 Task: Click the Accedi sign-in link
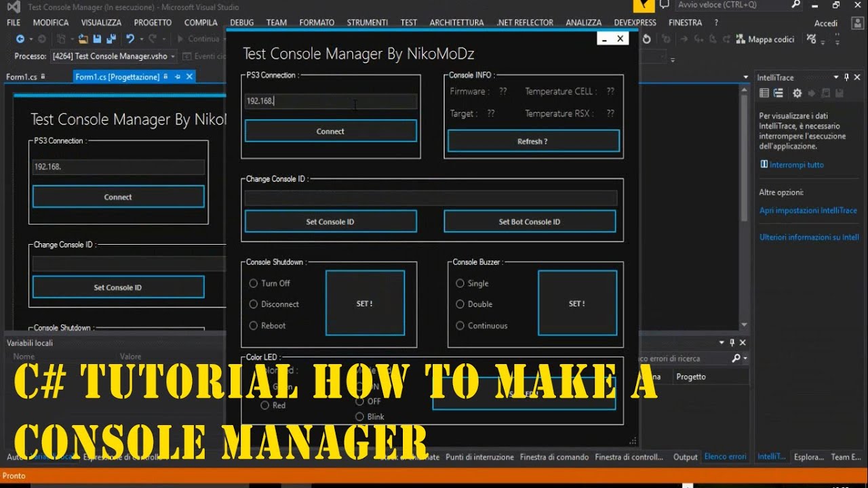pos(826,23)
